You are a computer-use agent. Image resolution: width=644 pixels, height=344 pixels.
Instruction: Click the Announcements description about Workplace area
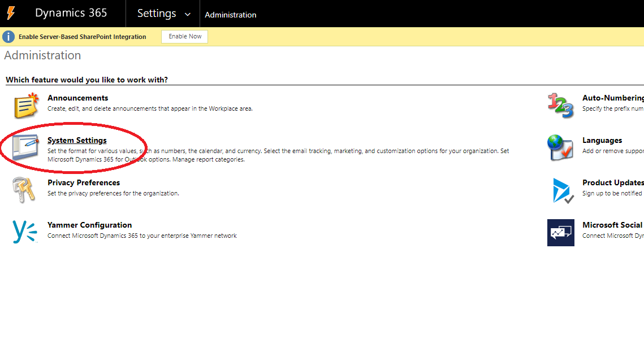click(x=150, y=109)
